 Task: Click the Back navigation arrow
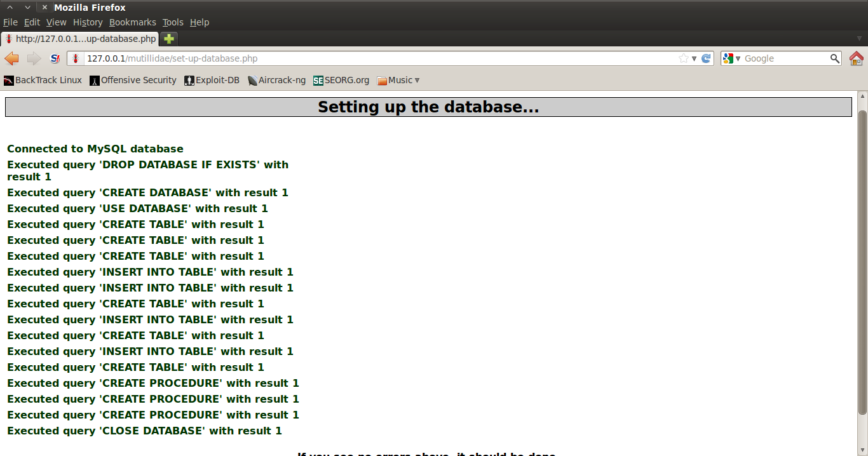tap(11, 58)
